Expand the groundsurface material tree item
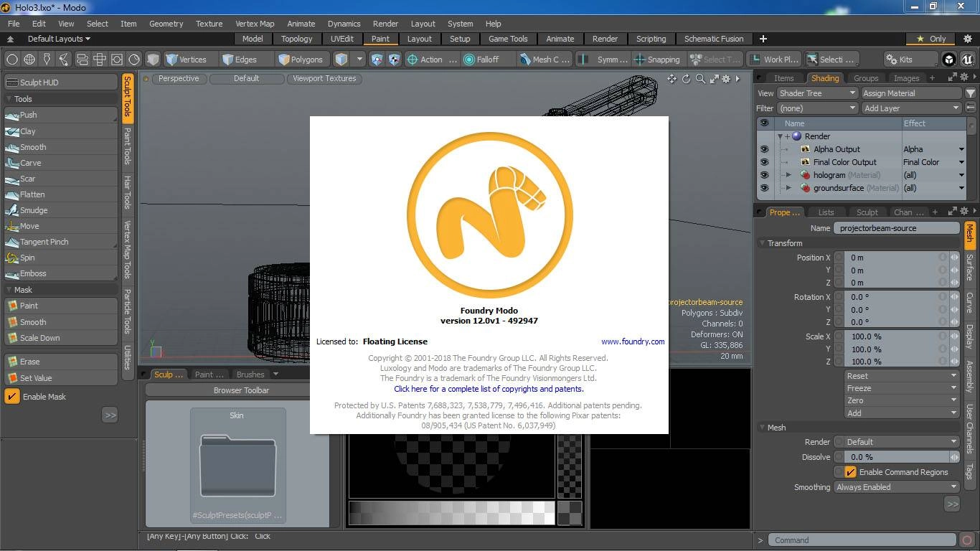The height and width of the screenshot is (551, 980). 788,188
